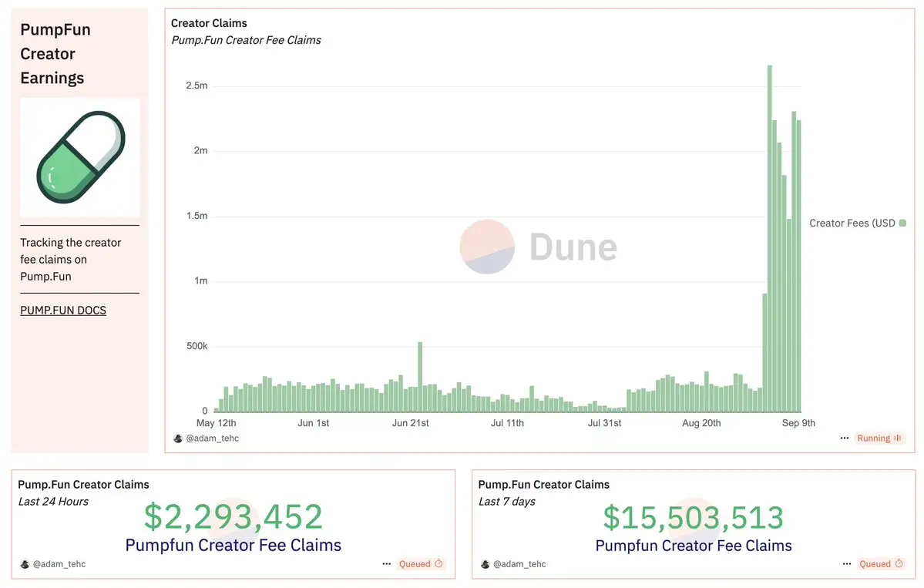Image resolution: width=924 pixels, height=588 pixels.
Task: Click Pump.Fun Creator Claims title on 7 days card
Action: point(544,485)
